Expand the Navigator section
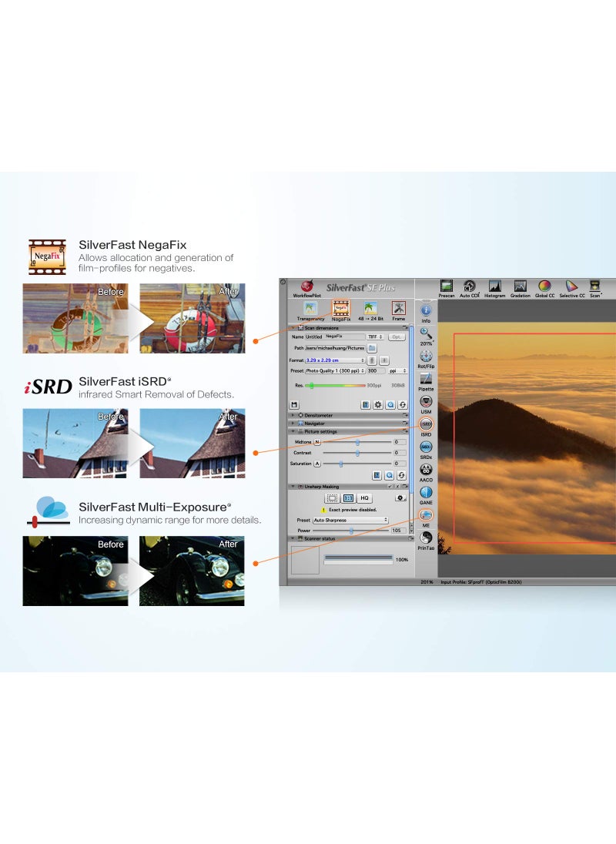616x844 pixels. (293, 423)
